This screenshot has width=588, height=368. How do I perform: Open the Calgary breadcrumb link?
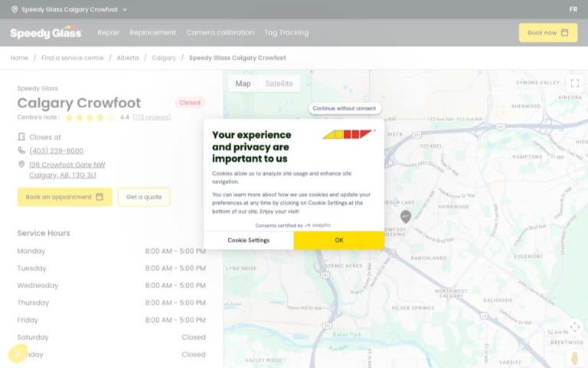164,58
